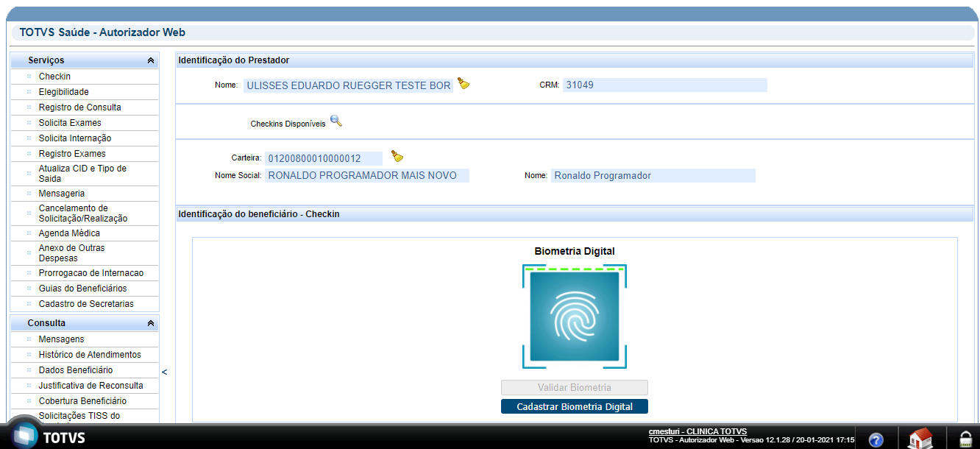Open Atualiza CID e Tipo de Saída
This screenshot has height=449, width=980.
[x=84, y=174]
